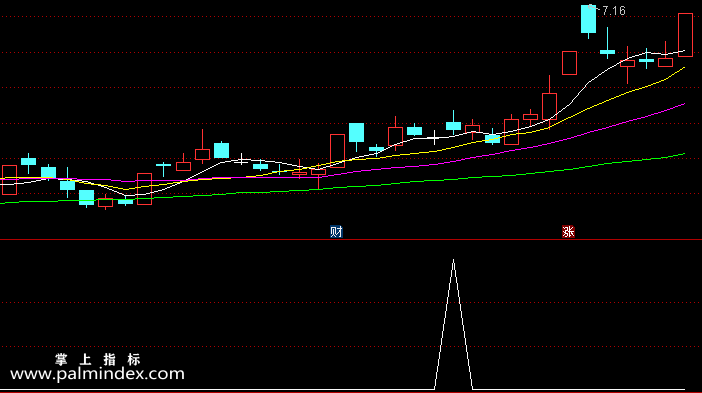Select the tall red candle directly above 财 marker
Image resolution: width=702 pixels, height=393 pixels.
[x=337, y=151]
